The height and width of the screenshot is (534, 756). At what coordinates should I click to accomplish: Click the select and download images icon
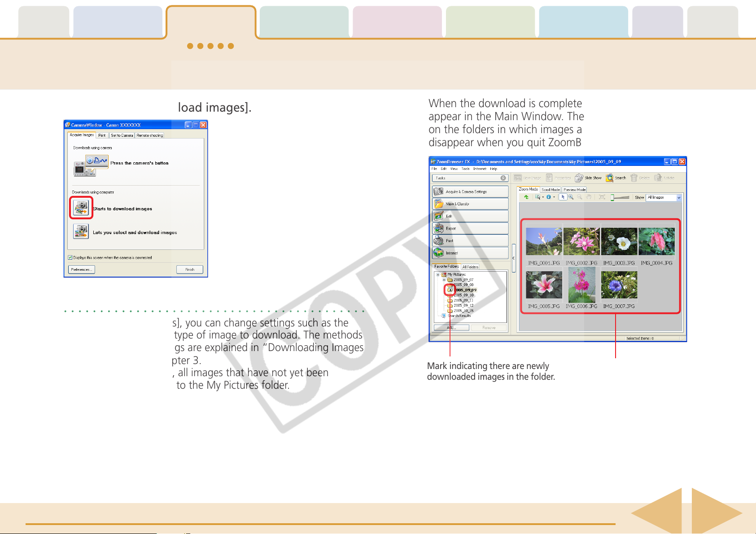pyautogui.click(x=81, y=231)
